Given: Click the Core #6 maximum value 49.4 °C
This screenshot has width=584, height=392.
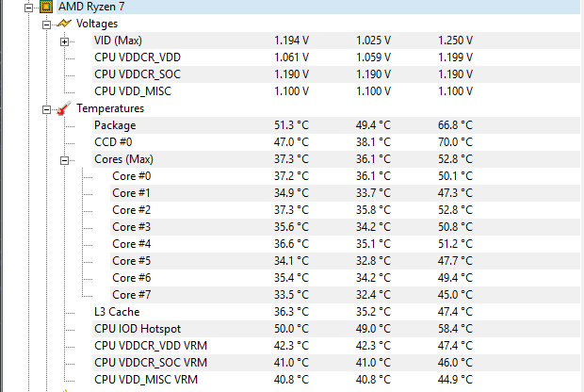Looking at the screenshot, I should [456, 278].
